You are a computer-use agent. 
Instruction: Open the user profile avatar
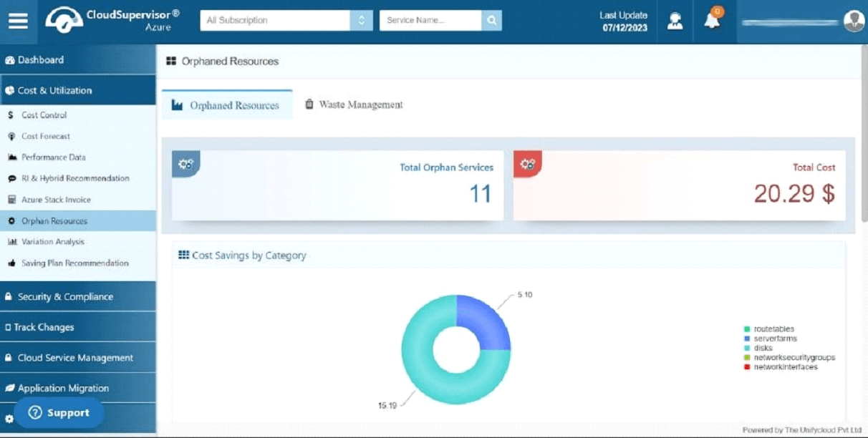click(x=854, y=21)
